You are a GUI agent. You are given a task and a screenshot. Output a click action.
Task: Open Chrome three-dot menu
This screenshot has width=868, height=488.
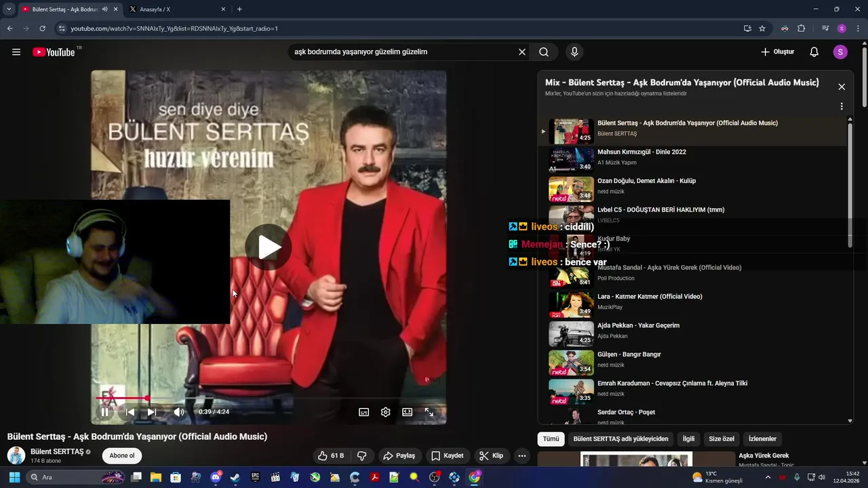tap(858, 28)
